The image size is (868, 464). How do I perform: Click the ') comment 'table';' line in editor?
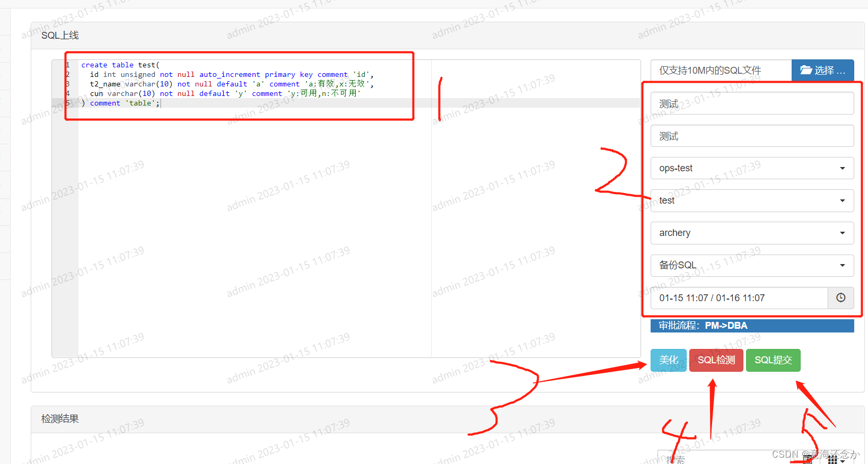(x=120, y=103)
